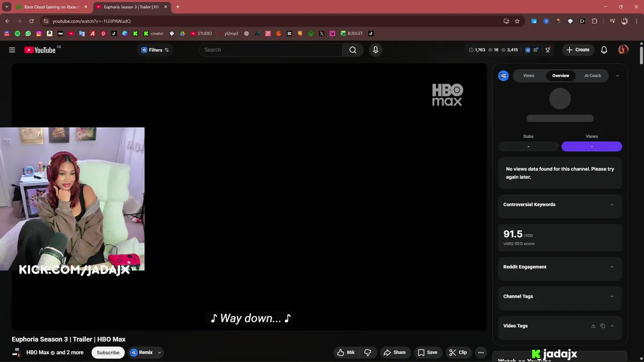Open a new browser tab
Image resolution: width=644 pixels, height=362 pixels.
pos(178,7)
